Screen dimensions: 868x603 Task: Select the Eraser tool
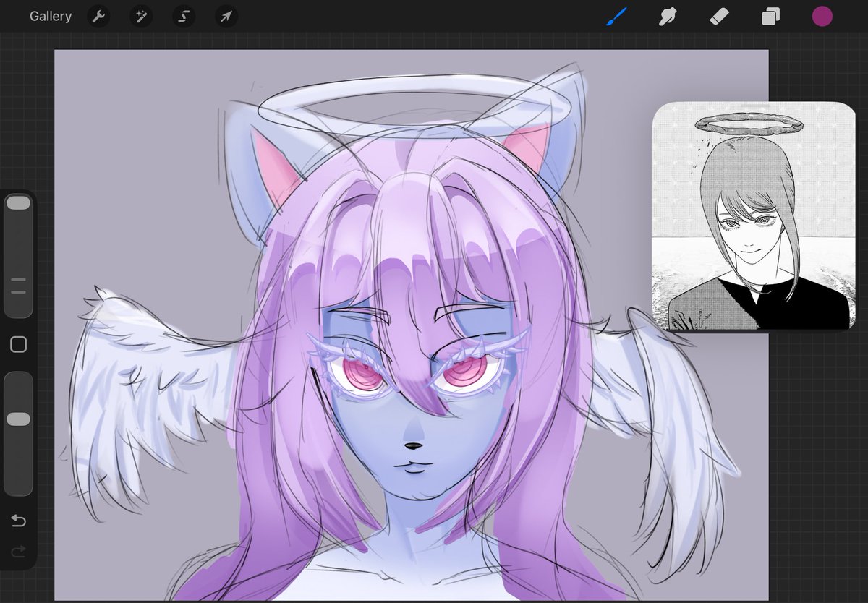click(x=719, y=16)
